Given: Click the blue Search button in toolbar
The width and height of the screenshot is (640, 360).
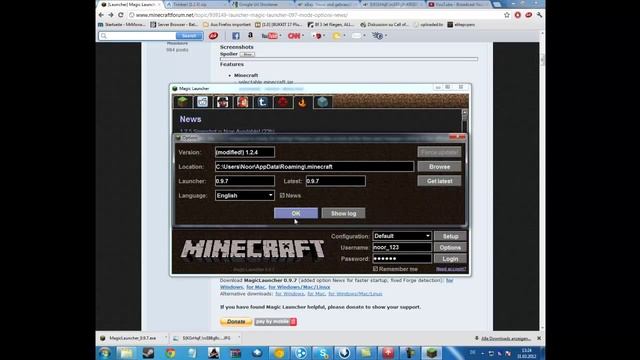Looking at the screenshot, I should [x=189, y=36].
